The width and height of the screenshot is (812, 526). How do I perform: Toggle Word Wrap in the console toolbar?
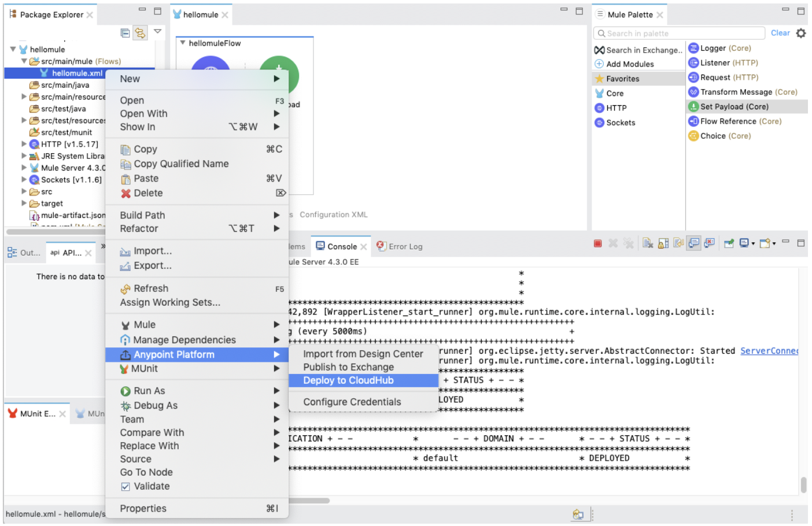tap(678, 243)
